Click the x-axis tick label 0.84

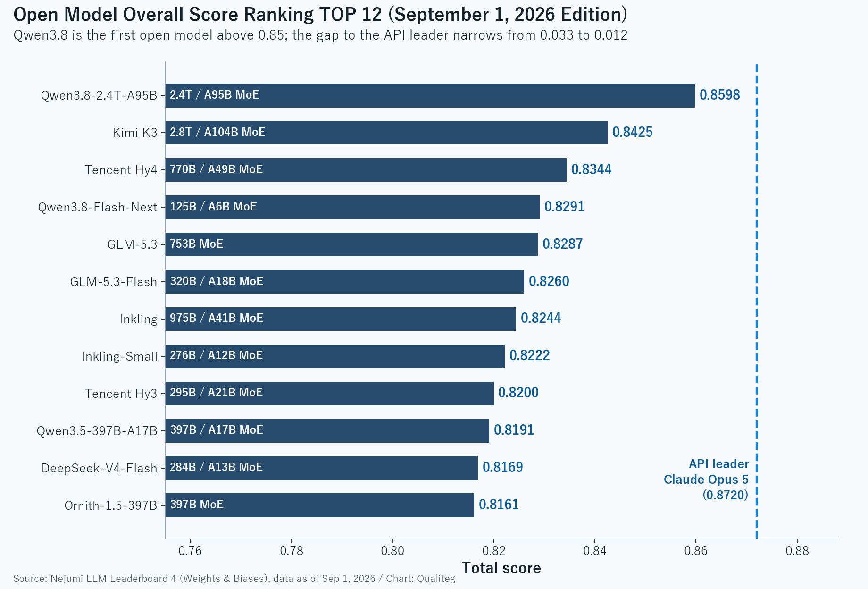594,551
